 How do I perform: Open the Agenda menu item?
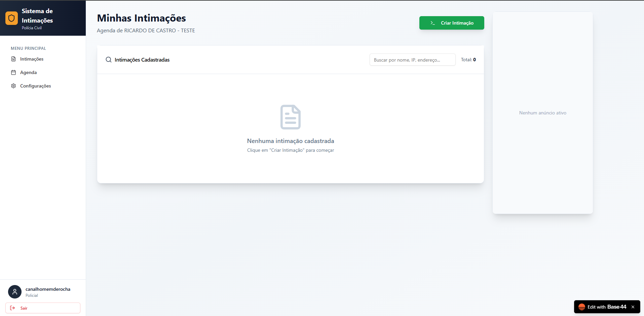tap(43, 72)
